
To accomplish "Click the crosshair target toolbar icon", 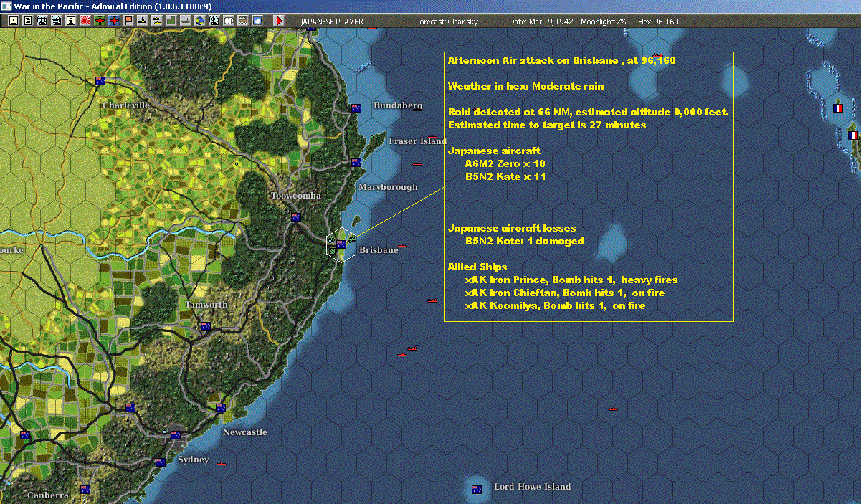I will coord(214,21).
